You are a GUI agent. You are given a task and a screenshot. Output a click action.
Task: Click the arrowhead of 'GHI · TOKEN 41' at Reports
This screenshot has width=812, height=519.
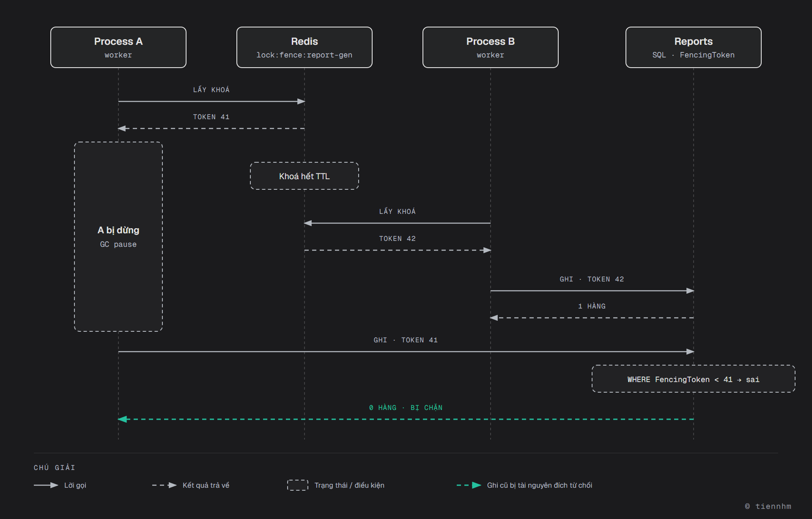(690, 352)
